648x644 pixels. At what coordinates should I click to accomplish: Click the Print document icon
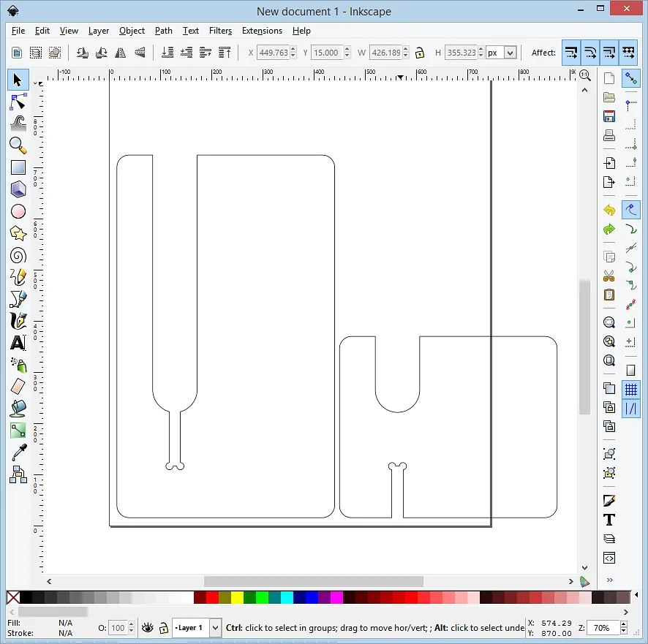[x=609, y=135]
